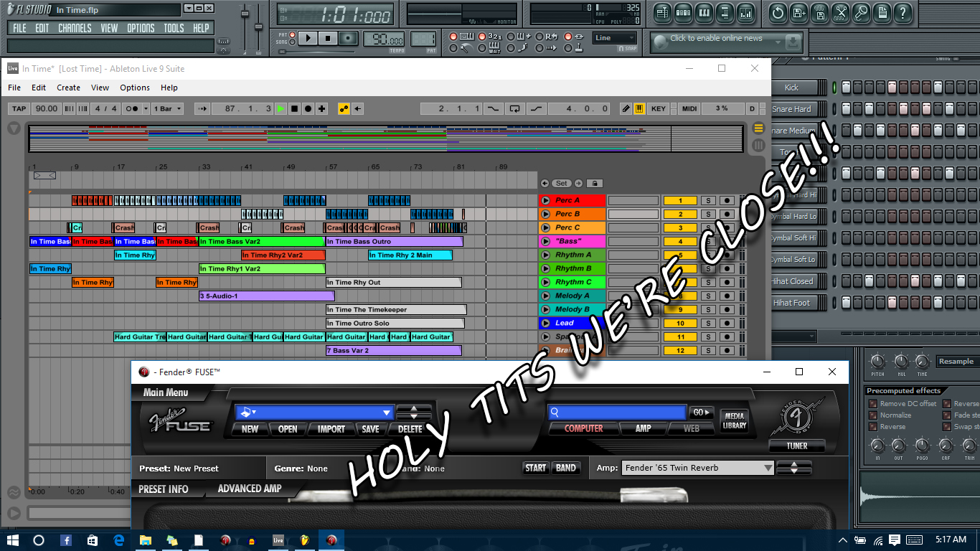Open FL Studio playlist view icon

point(662,13)
